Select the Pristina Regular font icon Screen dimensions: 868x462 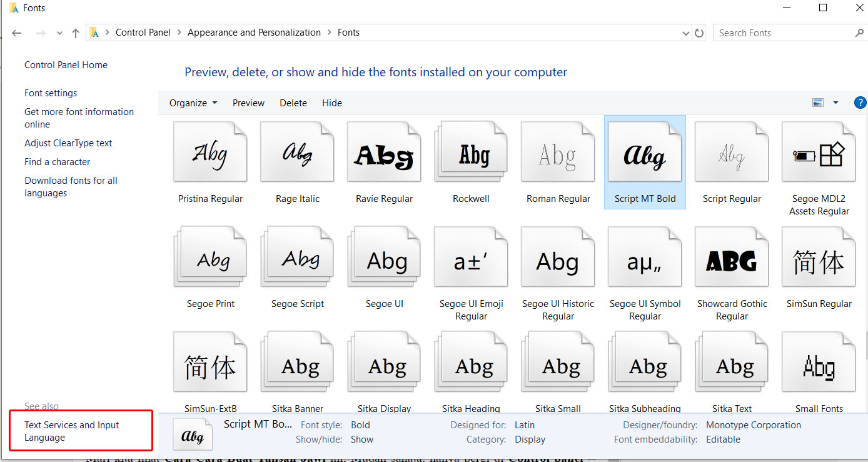click(x=210, y=152)
